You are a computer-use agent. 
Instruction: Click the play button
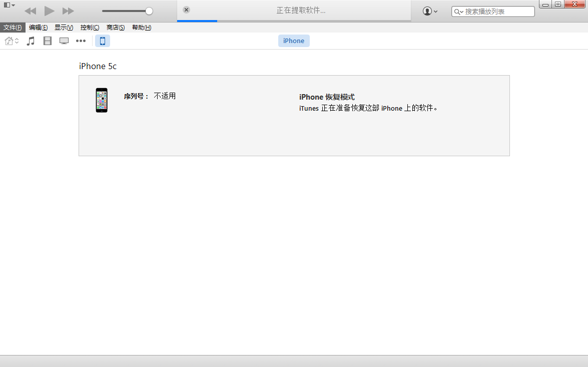49,11
